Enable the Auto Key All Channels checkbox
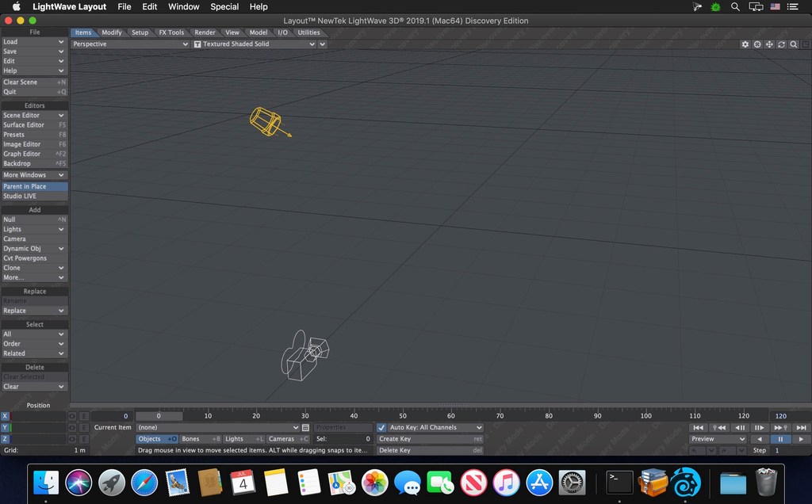Screen dimensions: 812x504 tap(382, 427)
